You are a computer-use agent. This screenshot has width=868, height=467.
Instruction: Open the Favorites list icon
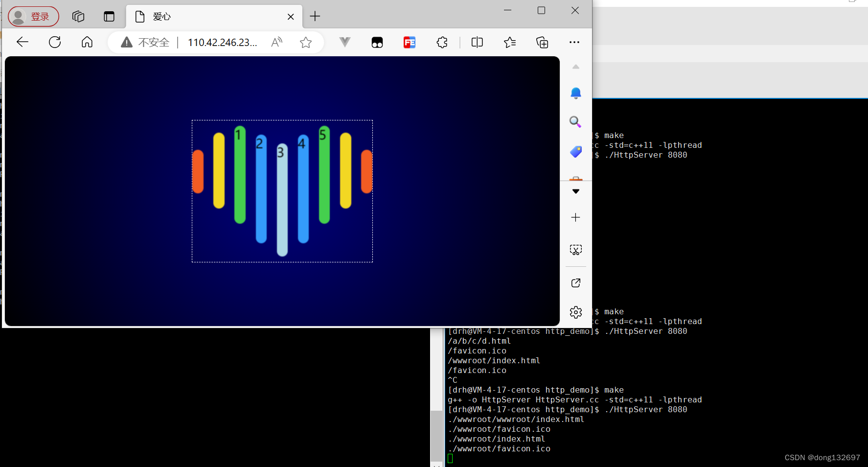[x=510, y=43]
